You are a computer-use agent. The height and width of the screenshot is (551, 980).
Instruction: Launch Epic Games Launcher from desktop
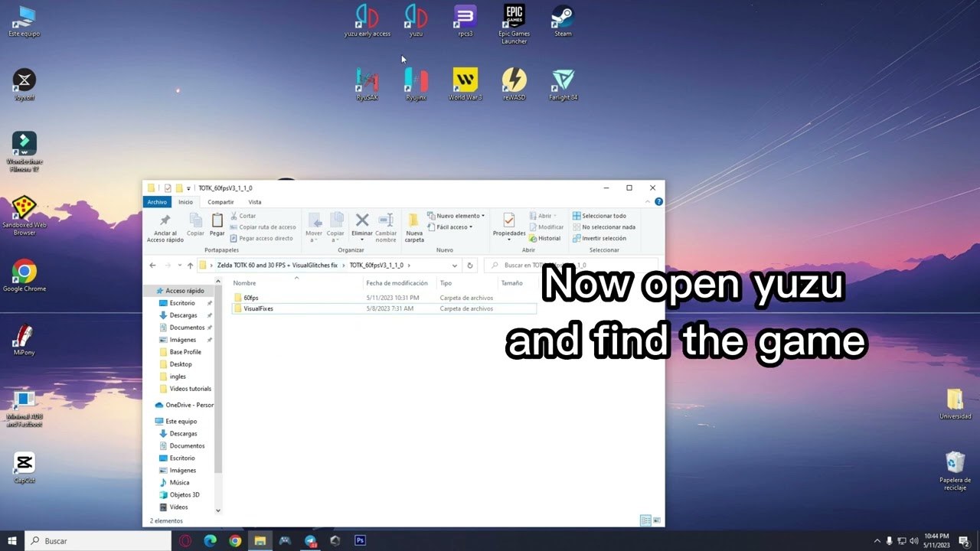(514, 24)
